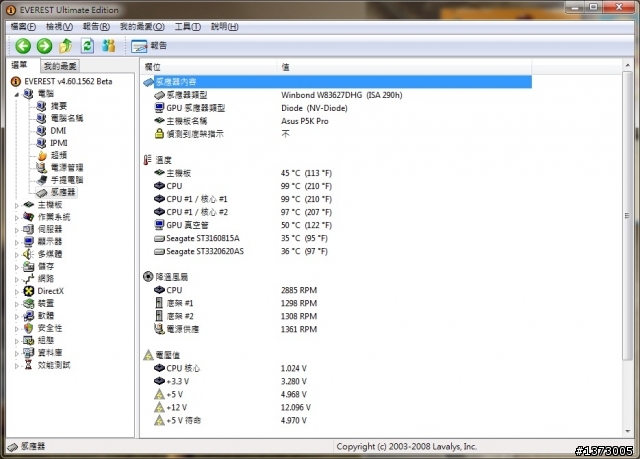Open the users icon in toolbar
The width and height of the screenshot is (640, 459).
pos(109,46)
